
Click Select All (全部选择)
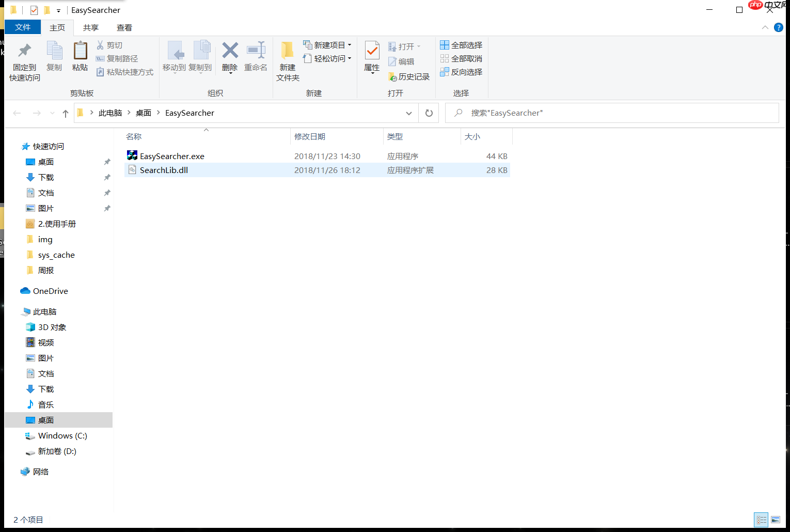[461, 45]
